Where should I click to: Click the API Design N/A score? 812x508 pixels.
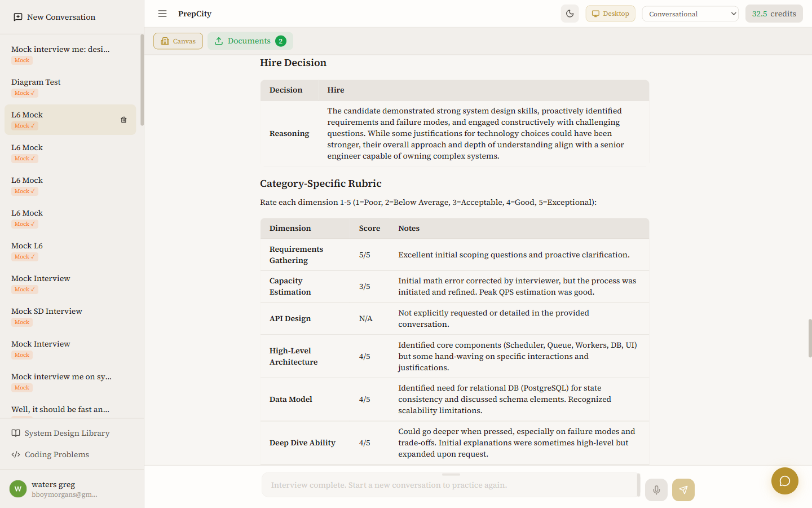(366, 318)
